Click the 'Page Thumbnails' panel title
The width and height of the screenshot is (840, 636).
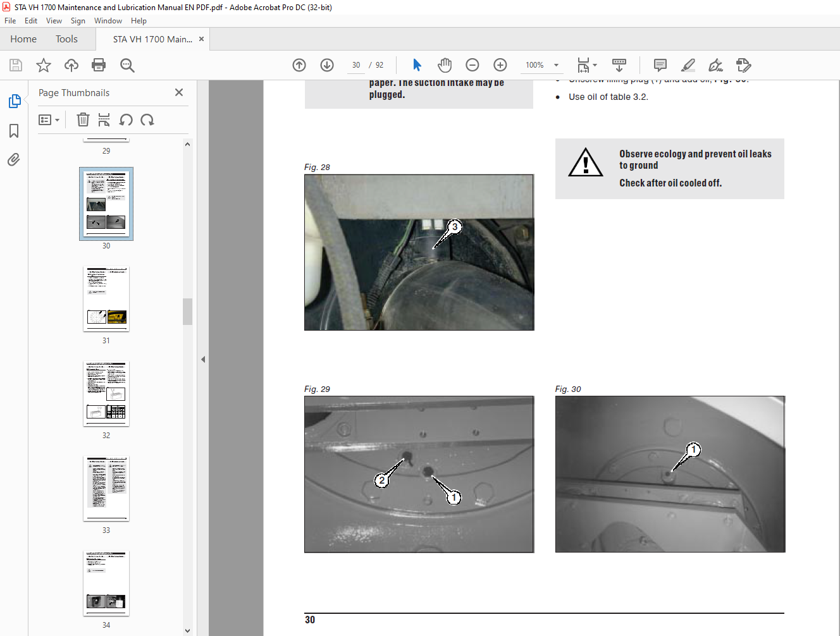click(x=74, y=93)
